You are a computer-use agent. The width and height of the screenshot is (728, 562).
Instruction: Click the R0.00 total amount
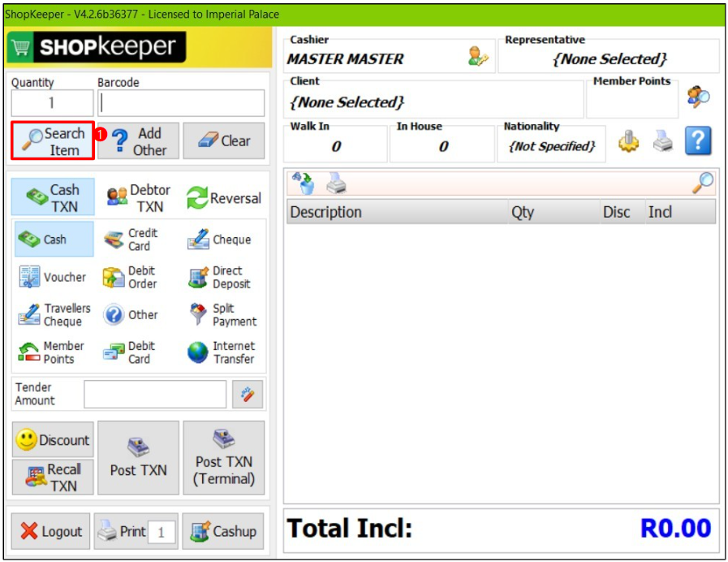(x=675, y=529)
